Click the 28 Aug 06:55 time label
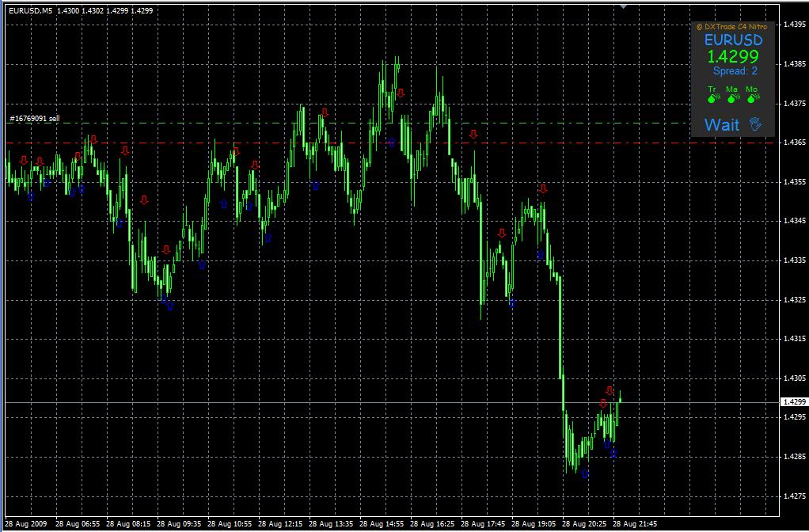This screenshot has width=809, height=532. (x=78, y=524)
